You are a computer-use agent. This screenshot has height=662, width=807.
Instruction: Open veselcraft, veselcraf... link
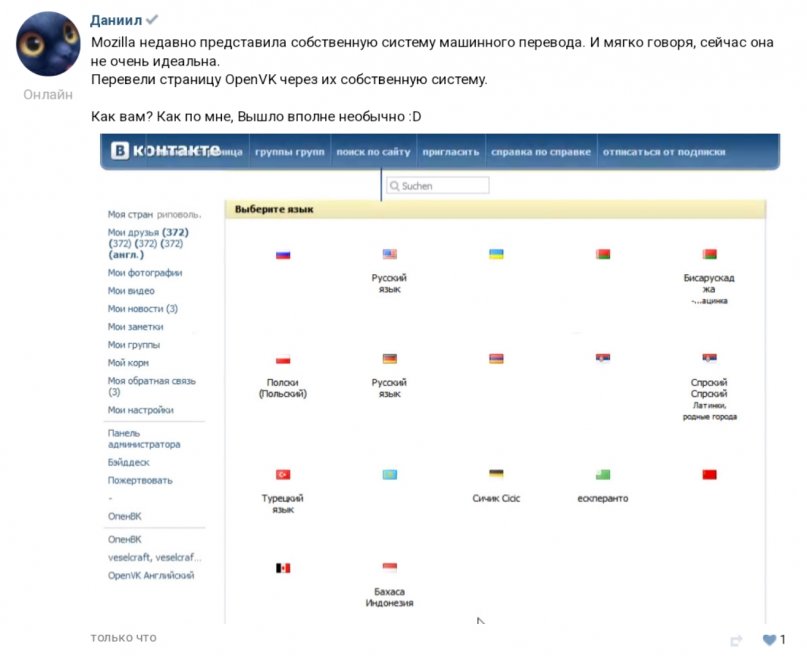(x=155, y=558)
